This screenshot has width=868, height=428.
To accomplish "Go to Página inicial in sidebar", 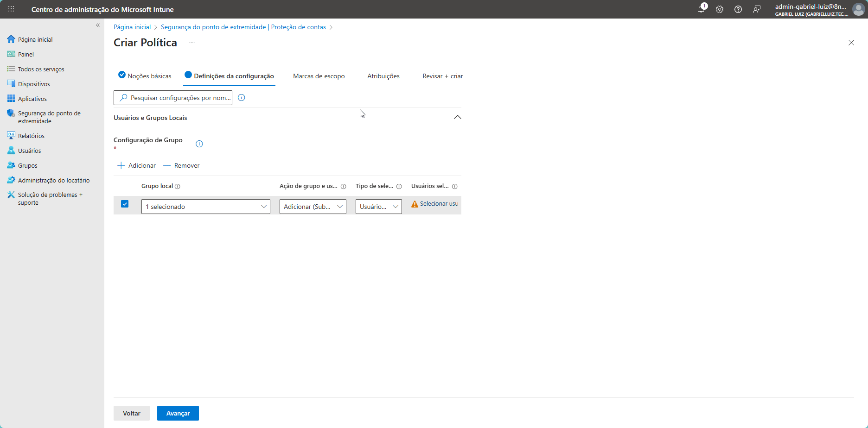I will (x=35, y=39).
